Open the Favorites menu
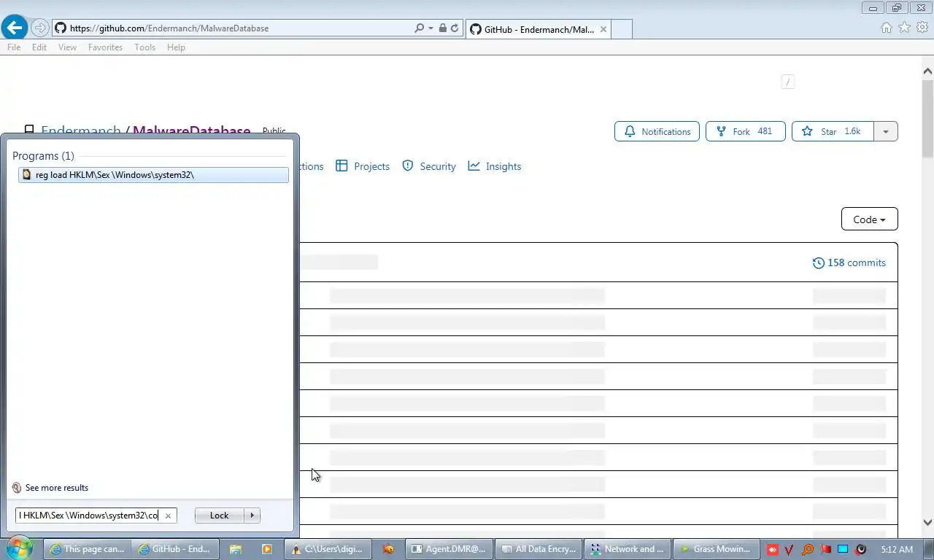The width and height of the screenshot is (934, 560). 105,47
